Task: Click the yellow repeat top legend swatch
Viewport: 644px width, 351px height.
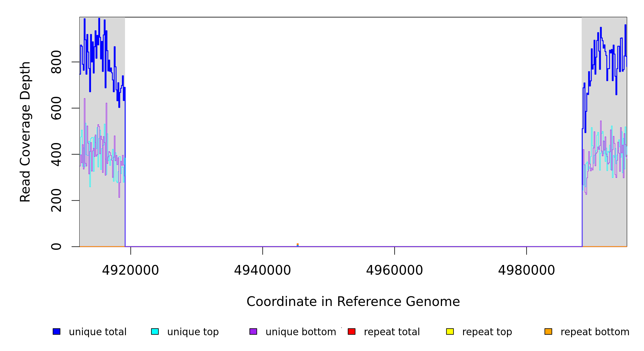Action: (450, 331)
